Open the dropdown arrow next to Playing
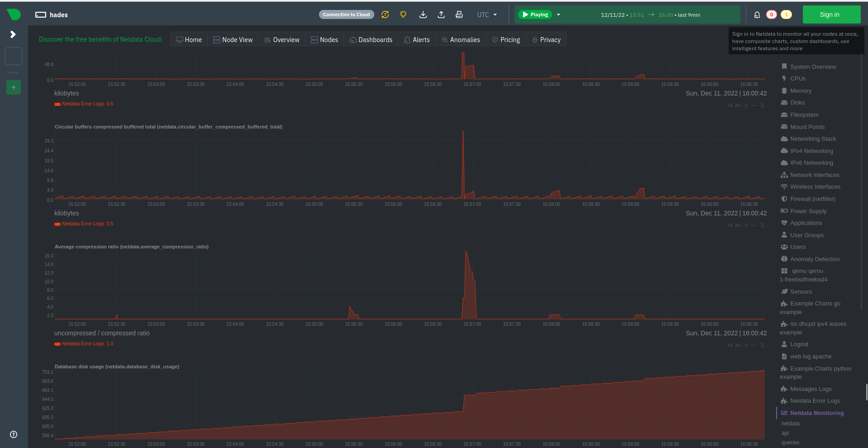Viewport: 868px width, 448px height. point(558,14)
